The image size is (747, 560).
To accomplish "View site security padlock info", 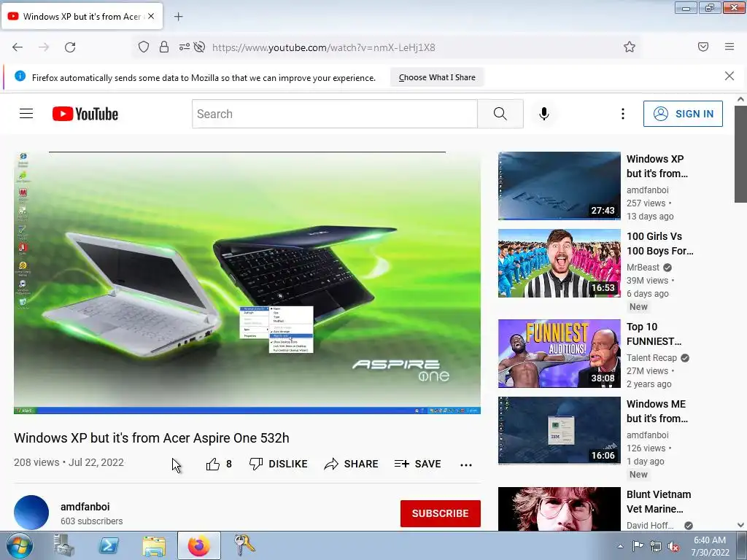I will [x=164, y=47].
